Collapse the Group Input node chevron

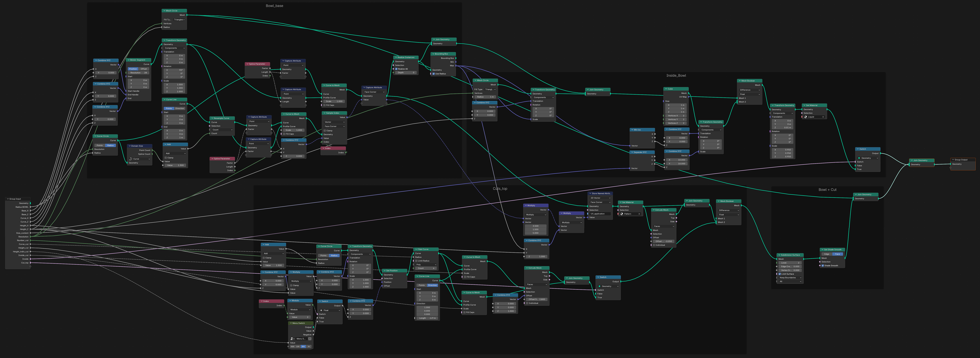(x=8, y=199)
